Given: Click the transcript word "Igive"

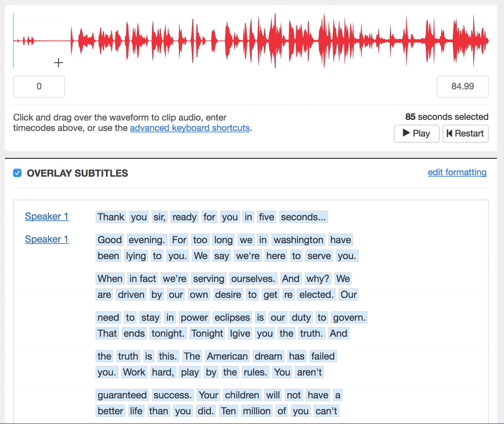Looking at the screenshot, I should tap(240, 333).
